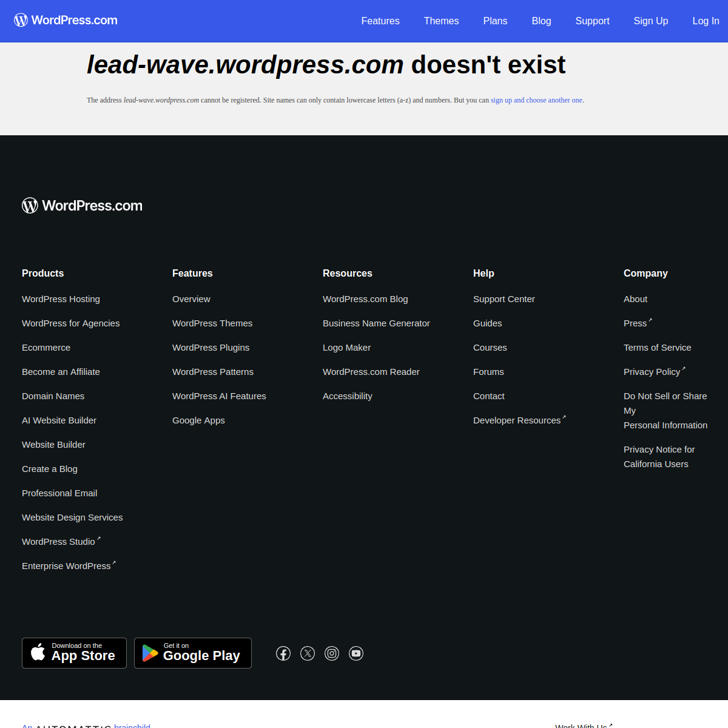Screen dimensions: 728x728
Task: Open WordPress.com Blog link
Action: [365, 299]
